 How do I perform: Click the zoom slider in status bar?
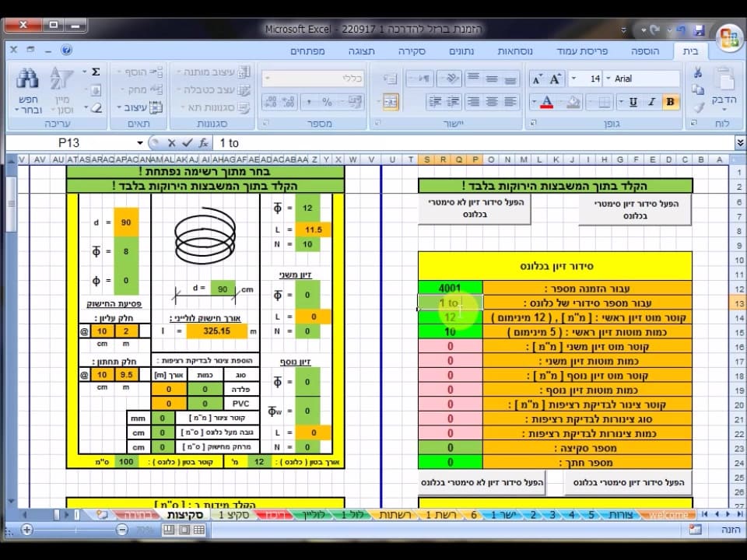[x=74, y=530]
